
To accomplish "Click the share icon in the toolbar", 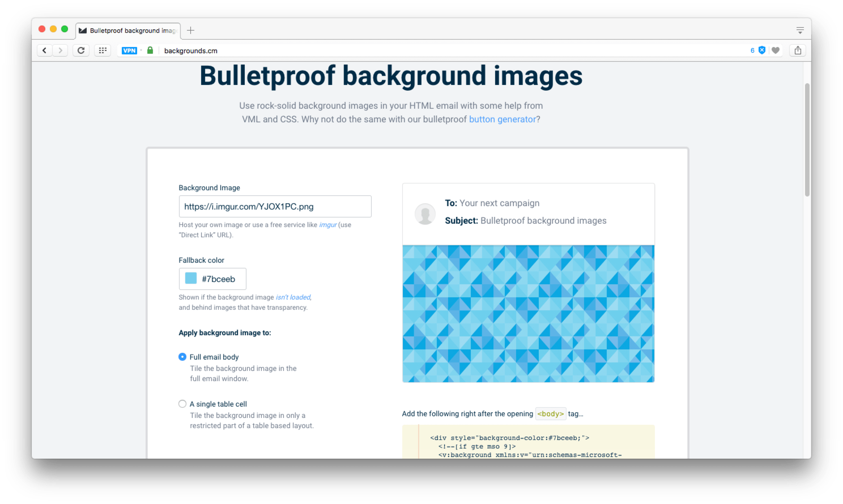I will 798,51.
